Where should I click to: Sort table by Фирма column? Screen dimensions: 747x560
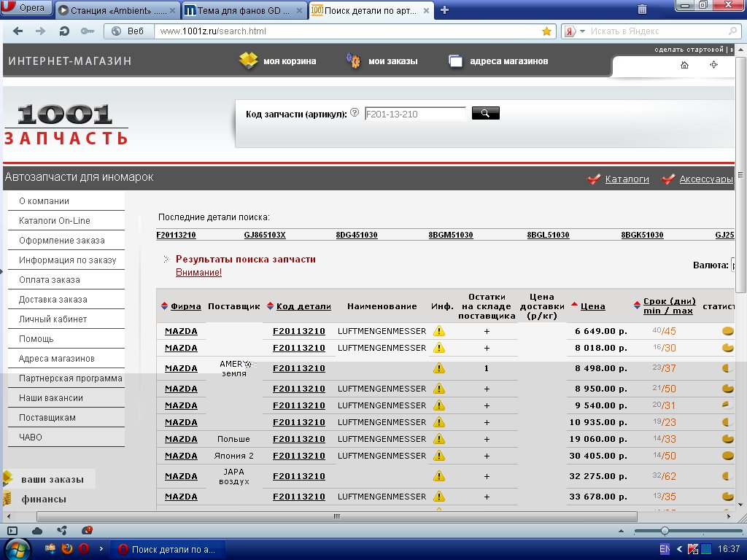click(x=185, y=306)
